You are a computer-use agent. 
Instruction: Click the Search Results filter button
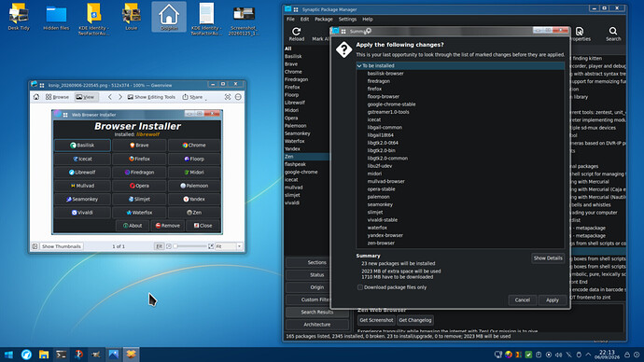point(317,312)
